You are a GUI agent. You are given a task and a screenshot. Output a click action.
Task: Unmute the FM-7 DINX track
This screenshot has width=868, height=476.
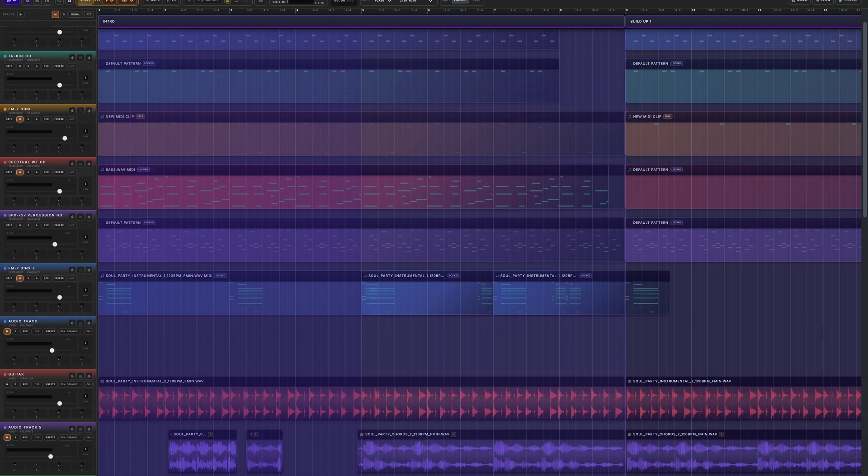pos(19,119)
